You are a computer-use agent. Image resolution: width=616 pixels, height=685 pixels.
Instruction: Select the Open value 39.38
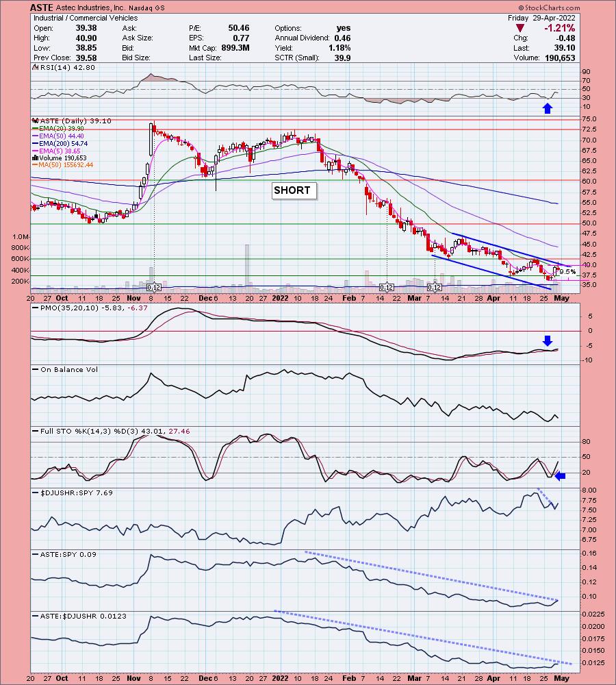(x=86, y=28)
